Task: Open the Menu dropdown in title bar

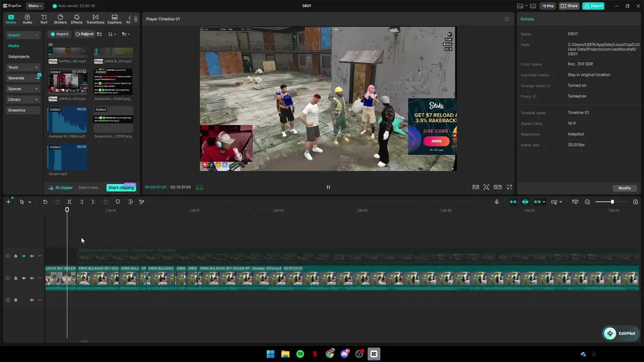Action: [35, 6]
